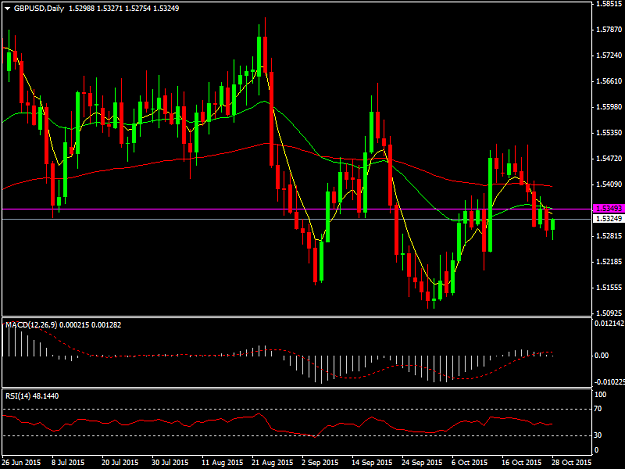
Task: Select the 26 Jun 2015 date label
Action: [21, 462]
